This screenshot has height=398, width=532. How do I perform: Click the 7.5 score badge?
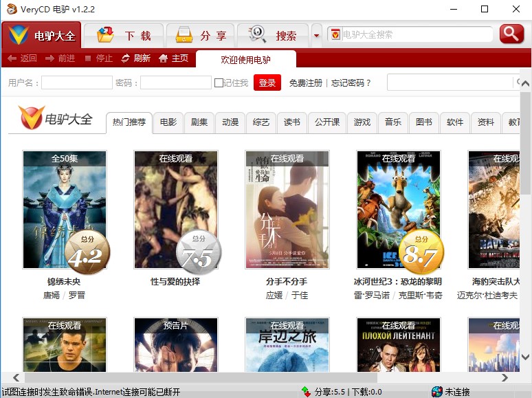coord(199,252)
